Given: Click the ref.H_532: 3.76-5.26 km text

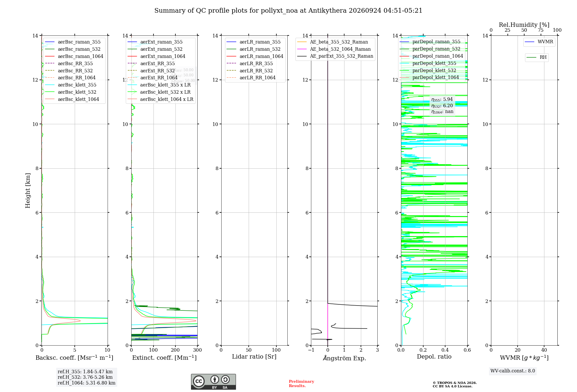Looking at the screenshot, I should [85, 377].
